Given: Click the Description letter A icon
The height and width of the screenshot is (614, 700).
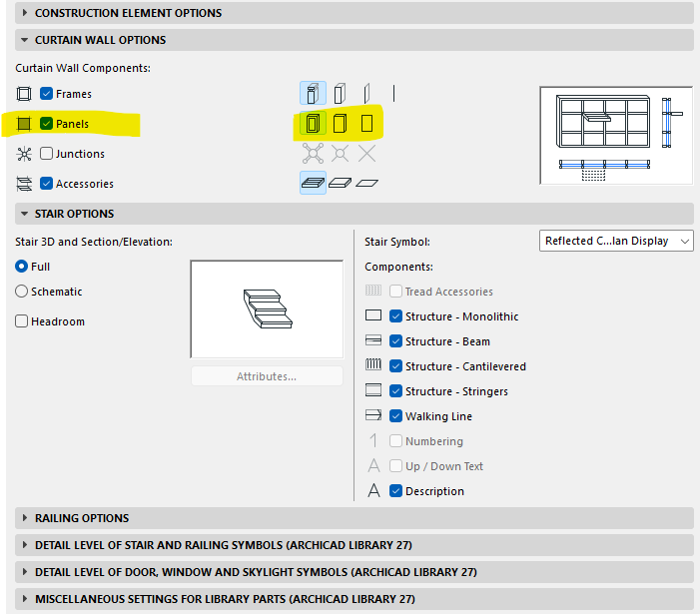Looking at the screenshot, I should tap(374, 490).
